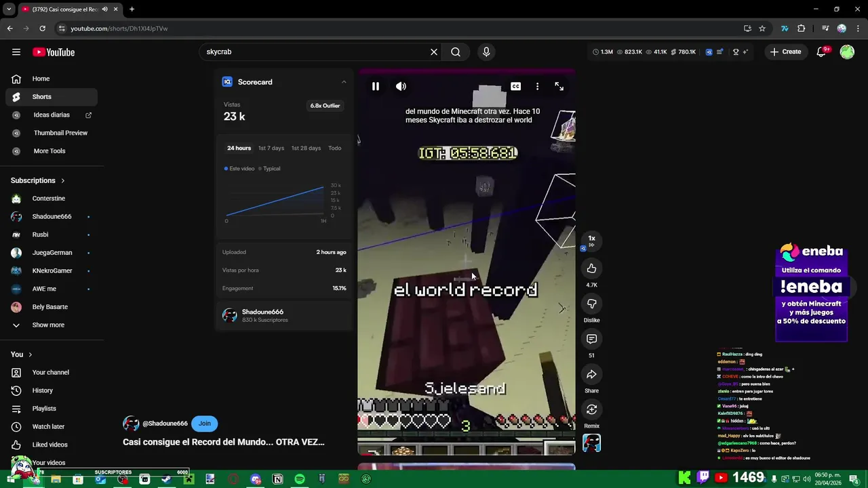Screen dimensions: 868x488
Task: Open Spotify from the taskbar
Action: click(x=300, y=479)
